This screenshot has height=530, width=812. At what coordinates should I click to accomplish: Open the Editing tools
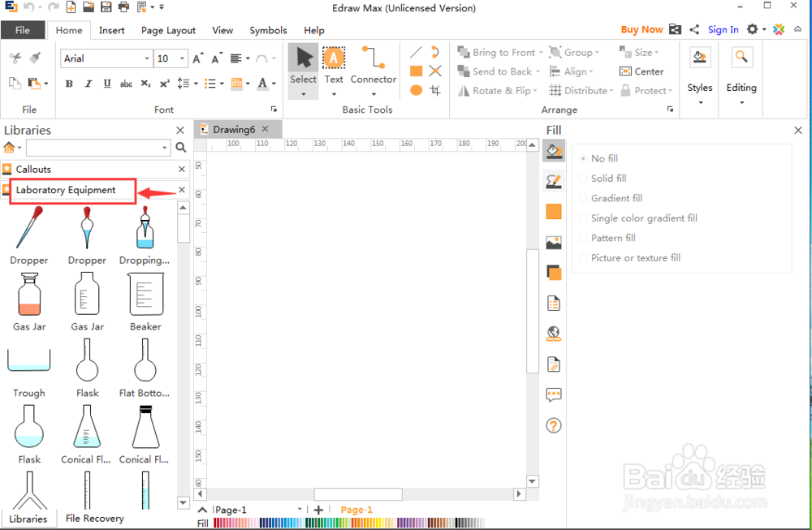[741, 76]
